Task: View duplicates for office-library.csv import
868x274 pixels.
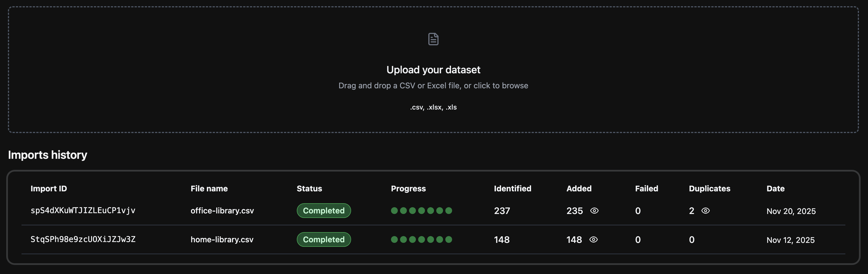Action: pyautogui.click(x=706, y=211)
